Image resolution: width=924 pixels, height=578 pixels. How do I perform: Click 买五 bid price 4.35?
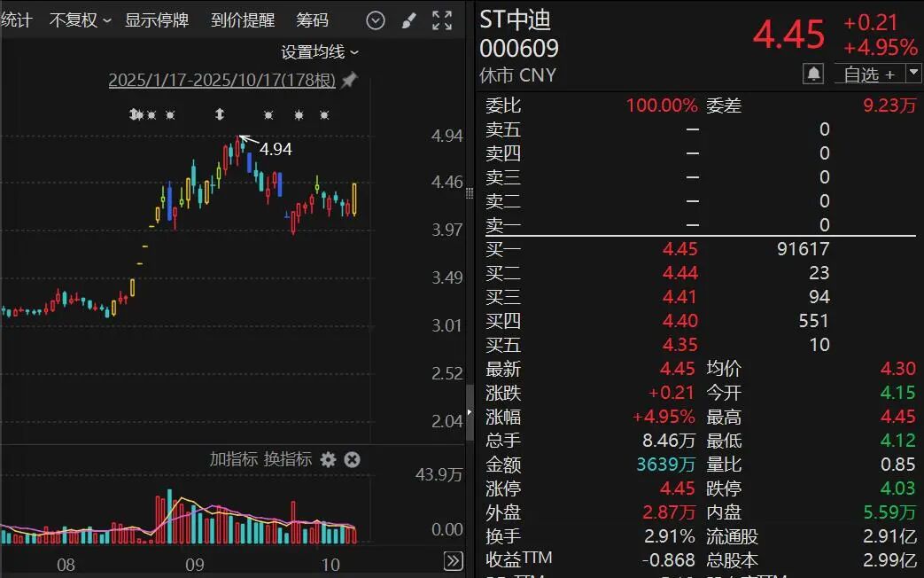680,345
